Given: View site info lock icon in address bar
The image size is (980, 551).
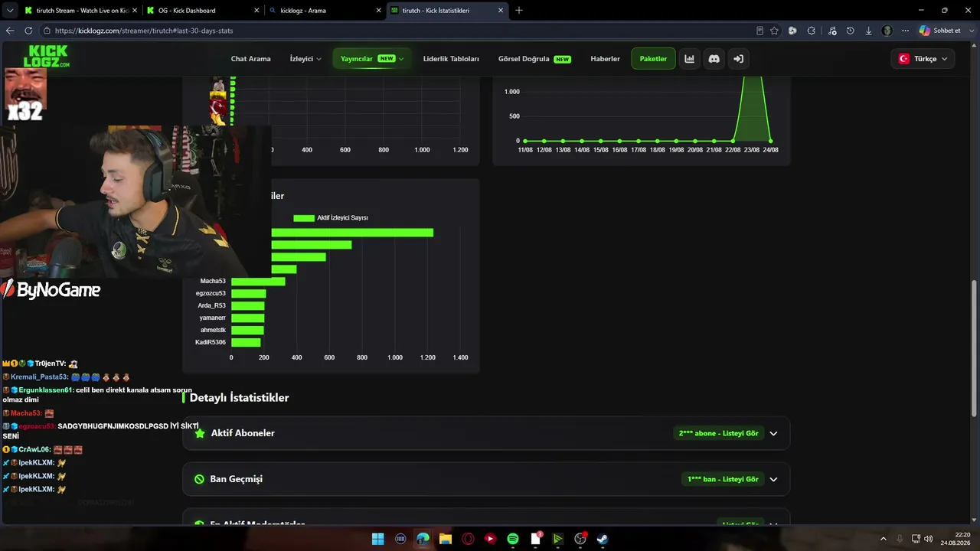Looking at the screenshot, I should click(47, 31).
